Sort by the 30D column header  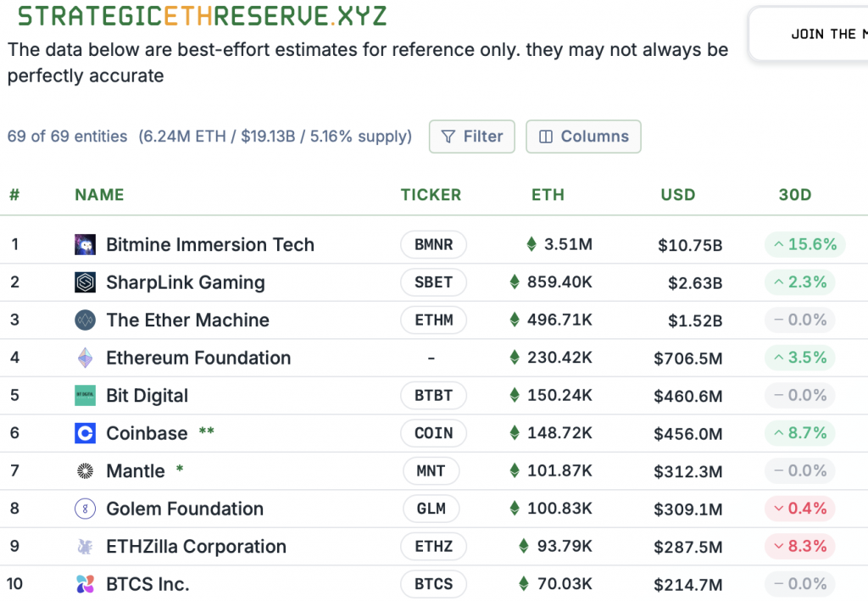[x=794, y=194]
